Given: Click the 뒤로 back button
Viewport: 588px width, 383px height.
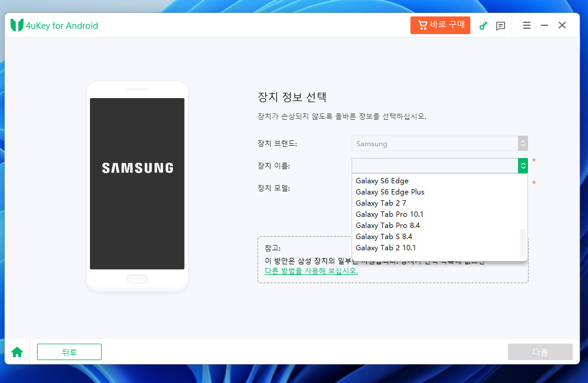Looking at the screenshot, I should pyautogui.click(x=69, y=352).
